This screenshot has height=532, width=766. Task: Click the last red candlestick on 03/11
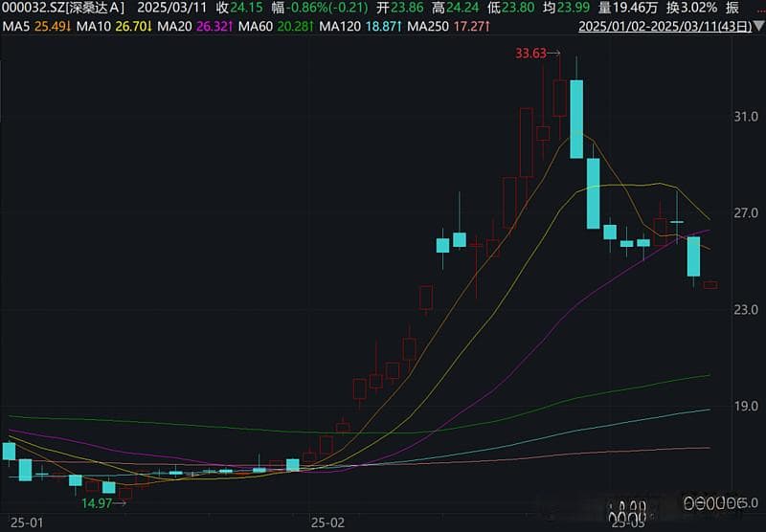tap(710, 285)
